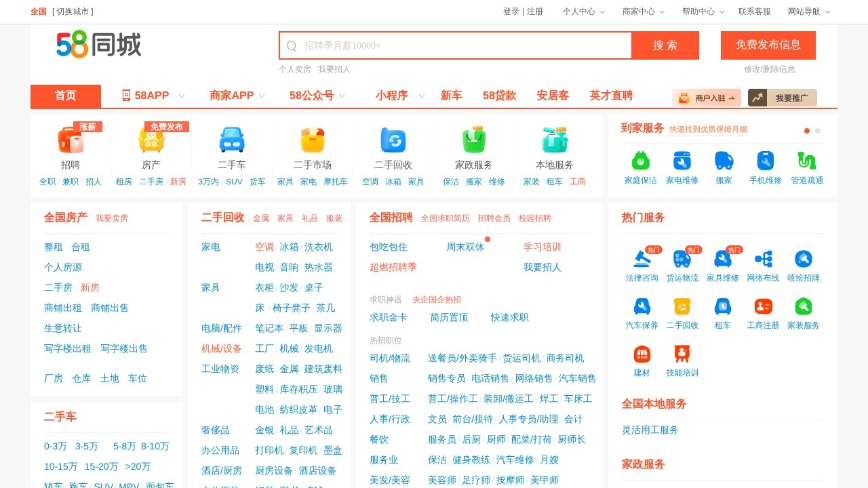
Task: Open the 招聘 recruitment category icon
Action: (x=71, y=140)
